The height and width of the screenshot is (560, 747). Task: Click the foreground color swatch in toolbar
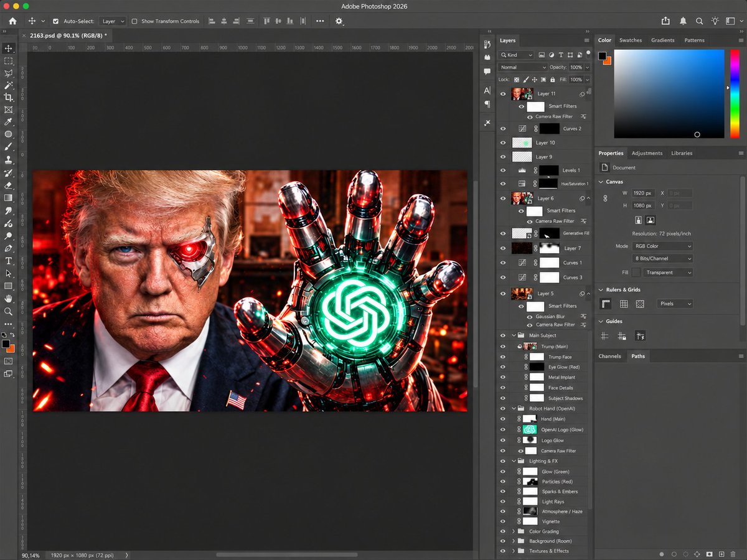(6, 343)
